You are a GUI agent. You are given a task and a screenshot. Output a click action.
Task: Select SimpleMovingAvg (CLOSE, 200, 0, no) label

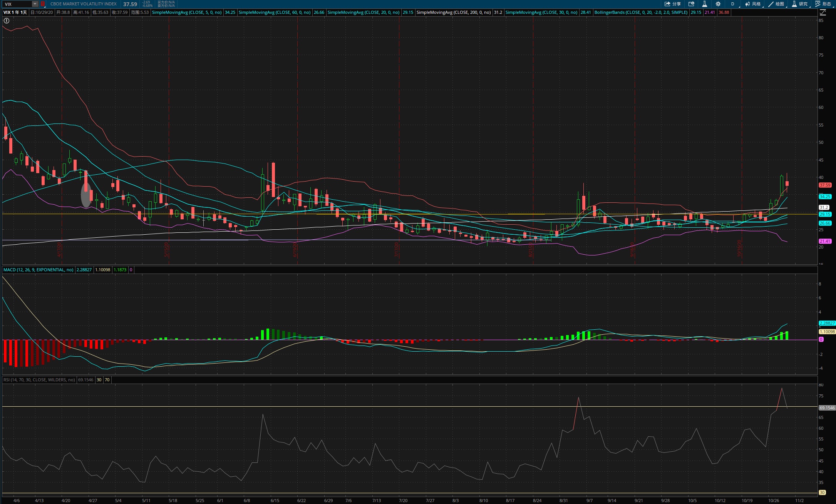click(454, 12)
